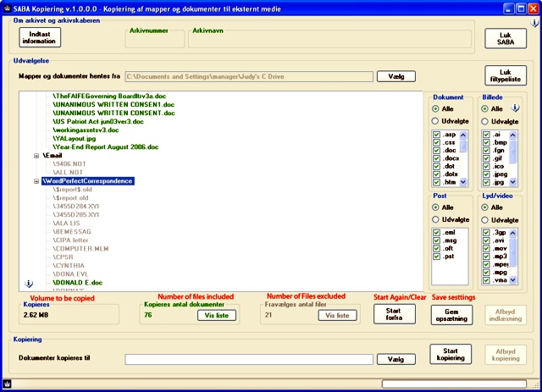The image size is (542, 392).
Task: Click the info icon in Billede panel
Action: tap(515, 108)
